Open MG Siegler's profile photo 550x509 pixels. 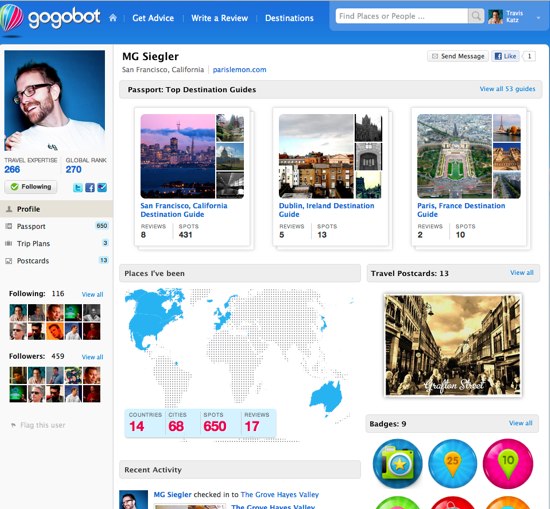54,100
